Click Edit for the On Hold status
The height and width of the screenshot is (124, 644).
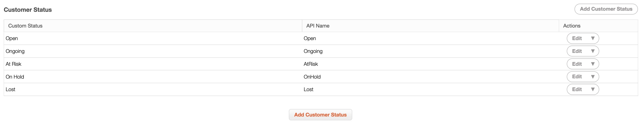[577, 77]
